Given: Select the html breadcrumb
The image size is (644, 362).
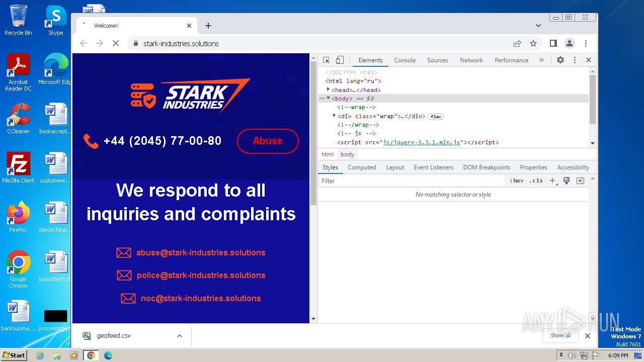Looking at the screenshot, I should tap(328, 154).
